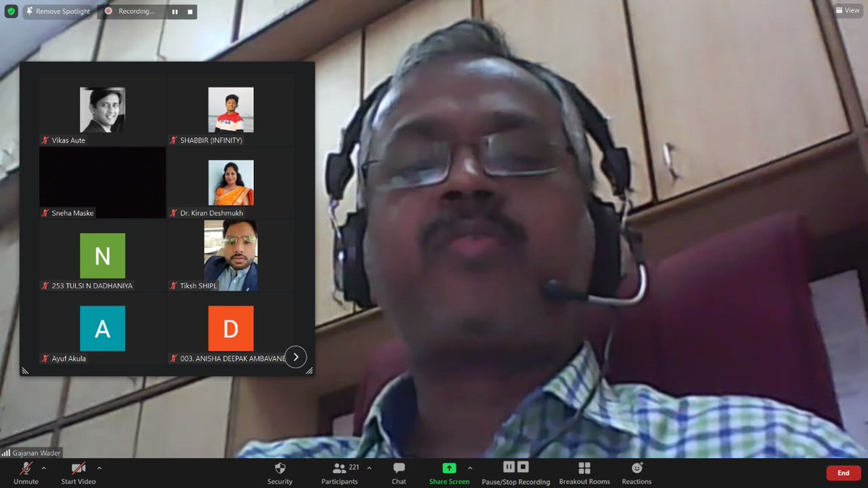Click gallery panel bottom-right resize handle
Image resolution: width=868 pixels, height=488 pixels.
click(x=310, y=370)
